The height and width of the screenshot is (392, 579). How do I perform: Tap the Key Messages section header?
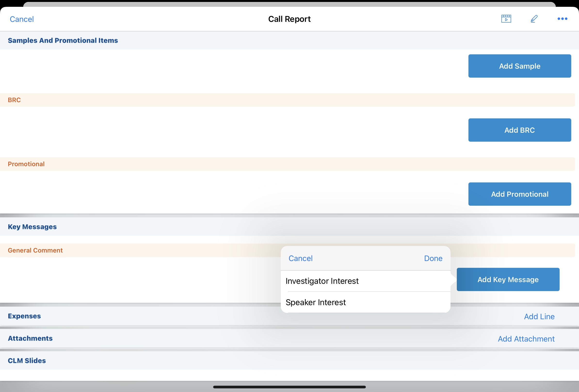(32, 227)
